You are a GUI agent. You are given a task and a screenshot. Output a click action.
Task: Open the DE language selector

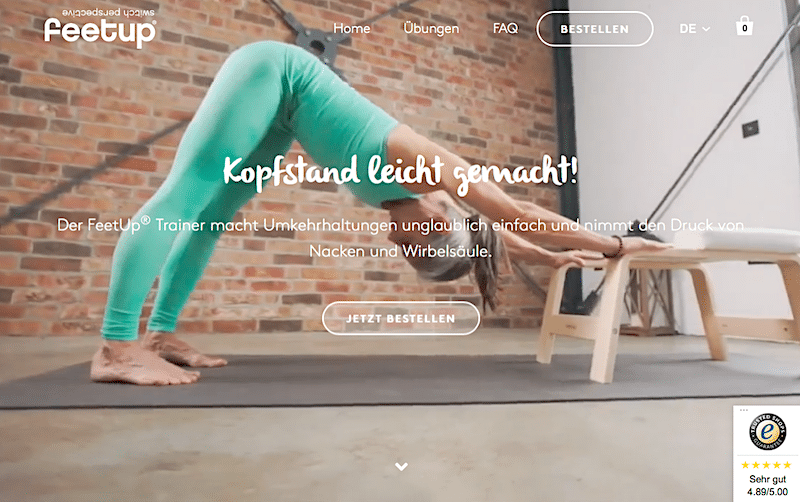point(694,29)
